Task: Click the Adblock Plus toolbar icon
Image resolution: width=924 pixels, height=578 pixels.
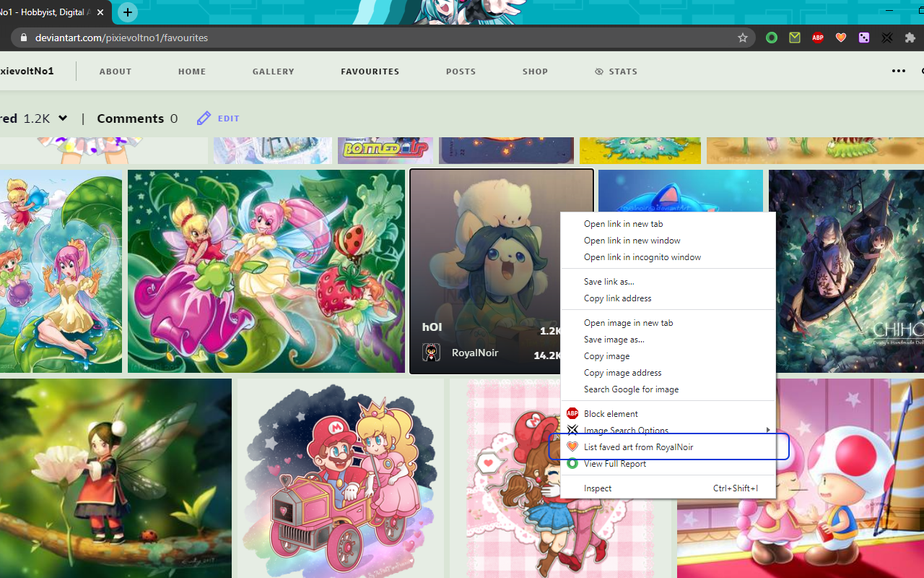Action: (818, 38)
